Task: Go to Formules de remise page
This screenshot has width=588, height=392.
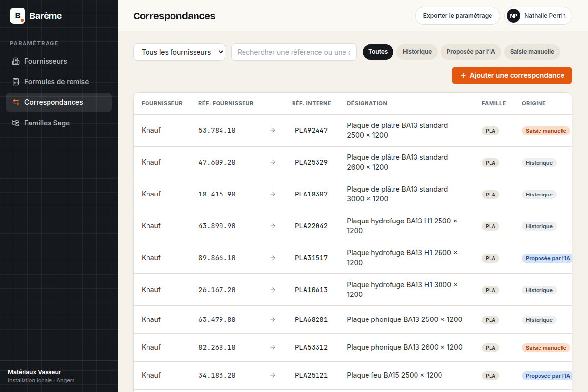Action: click(59, 82)
